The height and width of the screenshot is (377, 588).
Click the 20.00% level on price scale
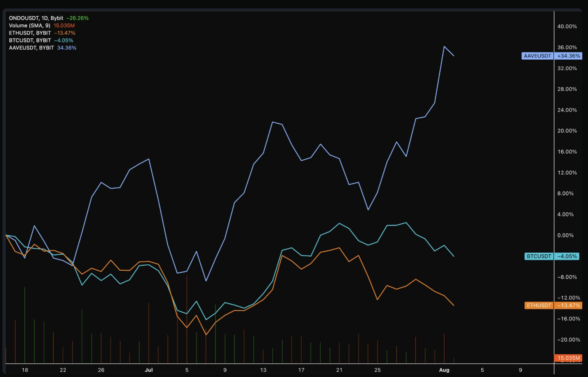(x=567, y=131)
